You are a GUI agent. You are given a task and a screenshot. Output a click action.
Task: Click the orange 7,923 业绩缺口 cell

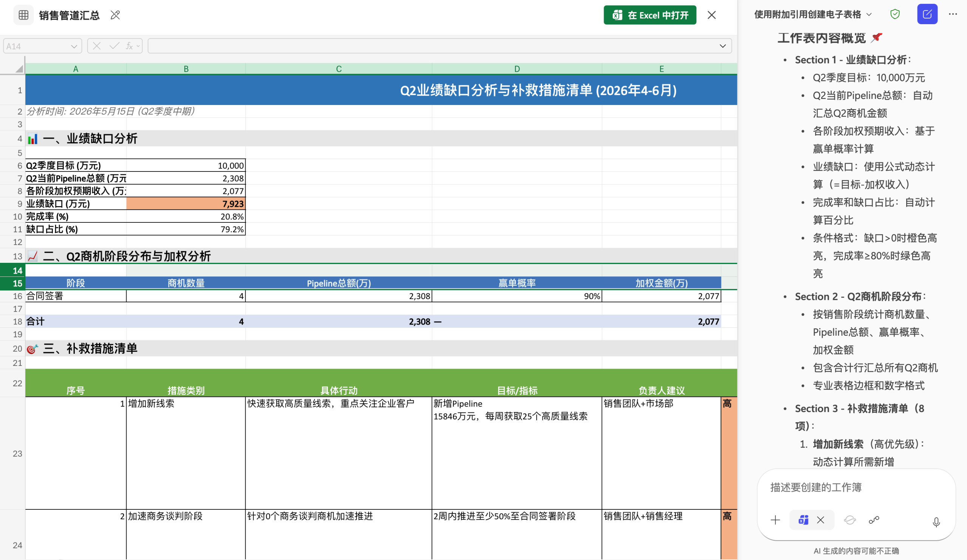pos(186,204)
